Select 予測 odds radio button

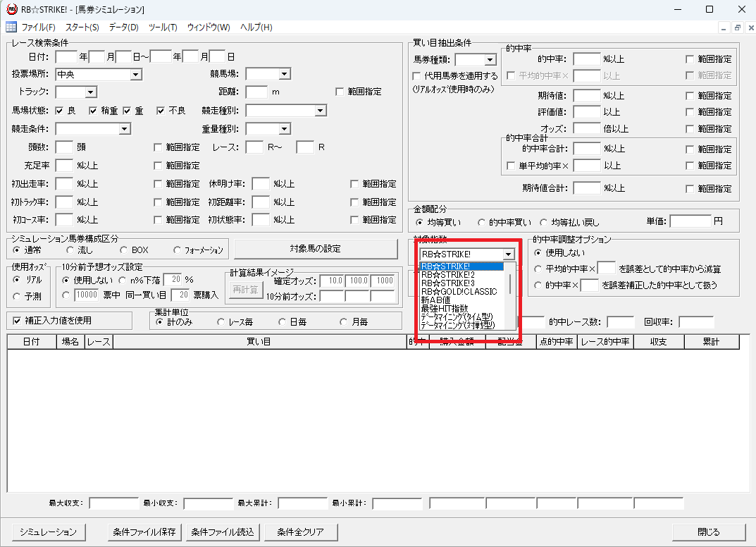coord(17,296)
